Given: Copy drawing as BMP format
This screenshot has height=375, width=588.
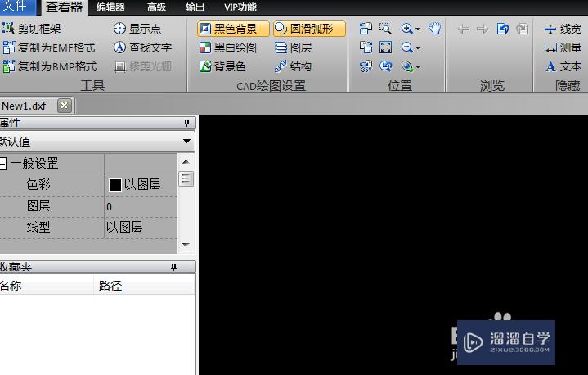Looking at the screenshot, I should pyautogui.click(x=50, y=66).
